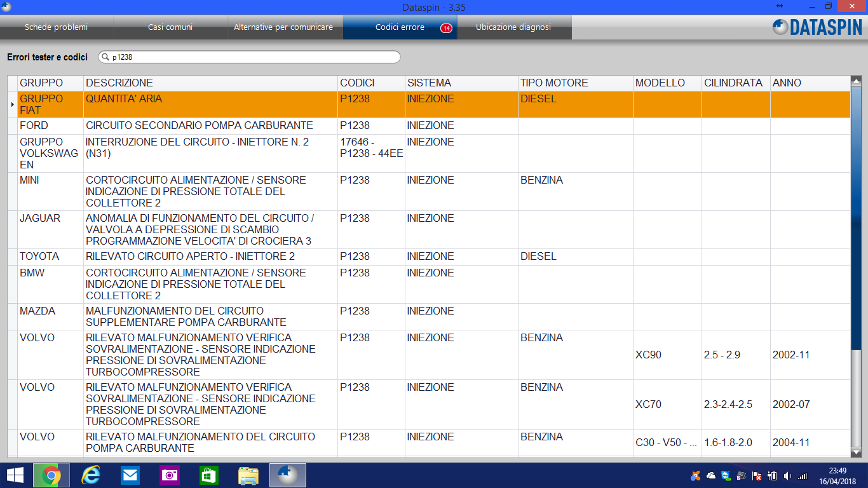Image resolution: width=868 pixels, height=488 pixels.
Task: Click the Action Center flag icon
Action: click(757, 475)
